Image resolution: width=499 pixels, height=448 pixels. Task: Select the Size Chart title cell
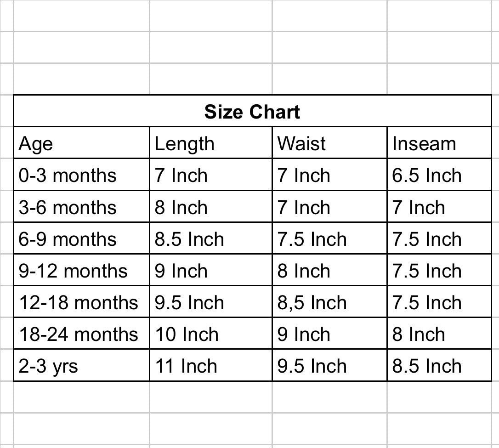(x=252, y=111)
